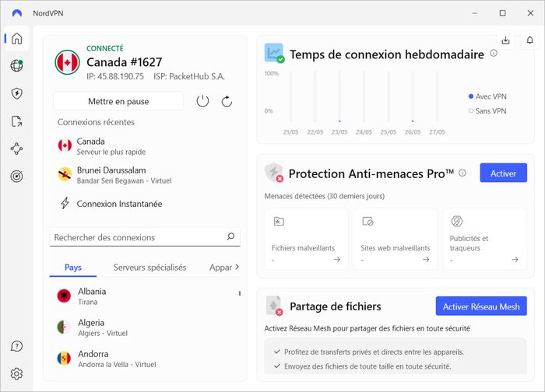The image size is (545, 392).
Task: Click the download updates icon
Action: 506,40
